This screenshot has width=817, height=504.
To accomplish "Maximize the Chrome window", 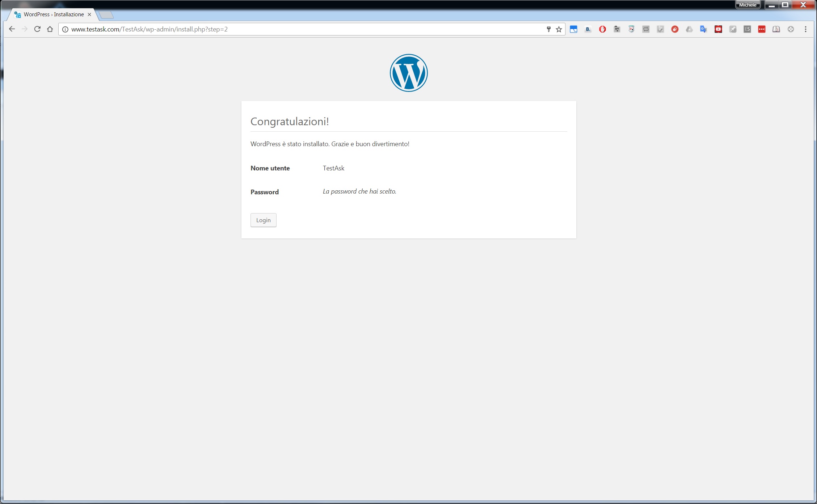I will tap(785, 5).
